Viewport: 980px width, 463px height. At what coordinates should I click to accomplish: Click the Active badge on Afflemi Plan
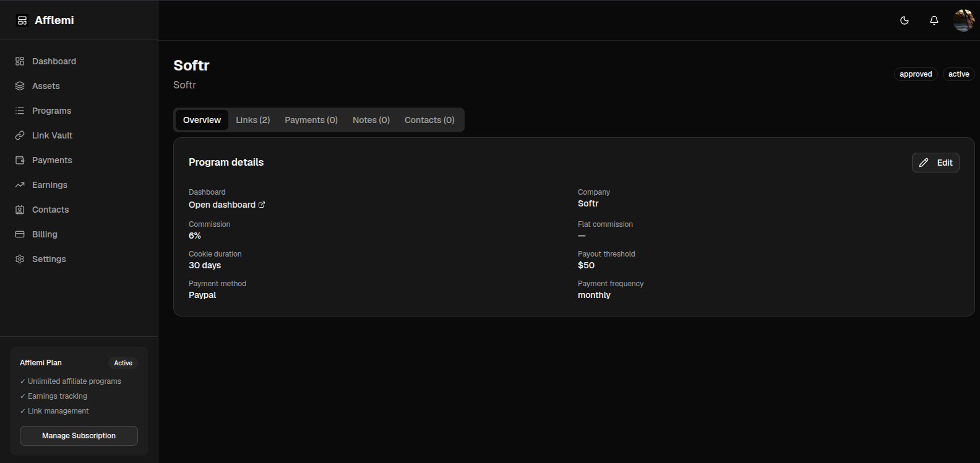pyautogui.click(x=123, y=363)
